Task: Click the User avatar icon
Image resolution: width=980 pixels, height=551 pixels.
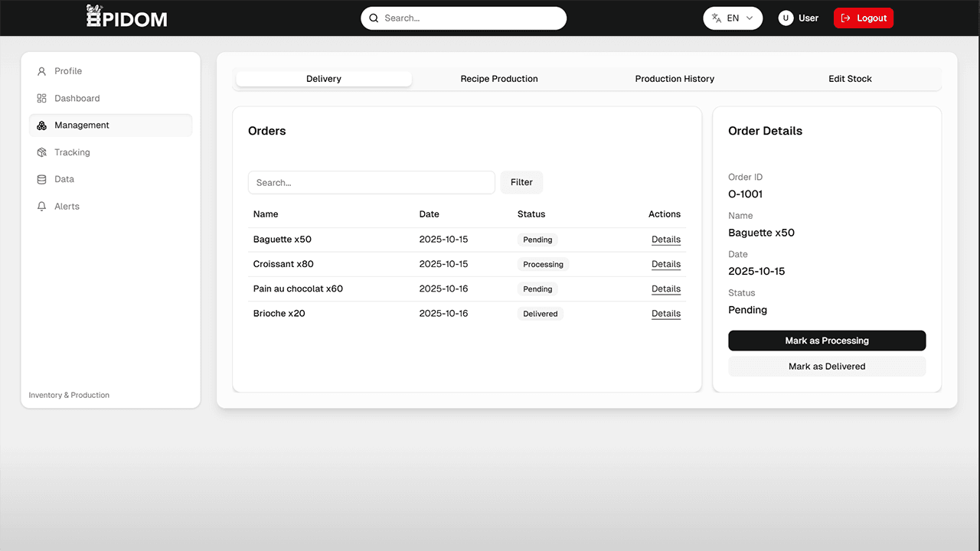Action: click(x=785, y=18)
